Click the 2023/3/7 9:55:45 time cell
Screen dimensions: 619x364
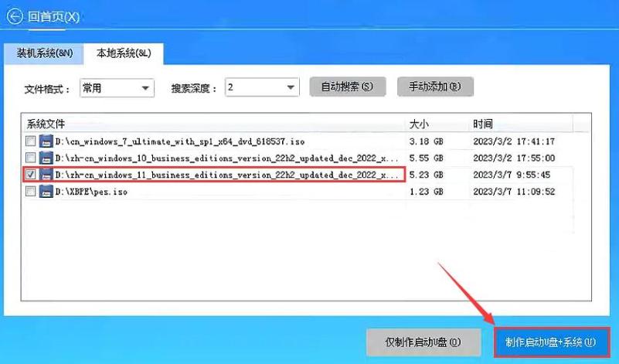[x=512, y=175]
